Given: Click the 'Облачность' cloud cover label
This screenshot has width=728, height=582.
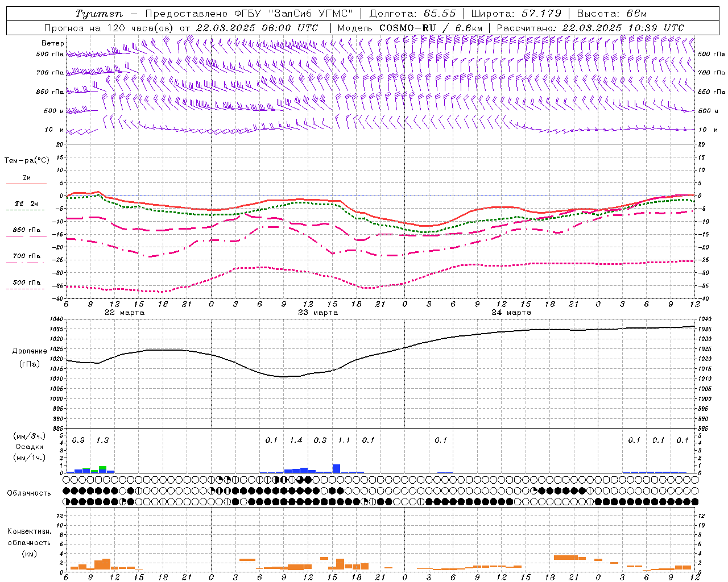Looking at the screenshot, I should pos(29,493).
